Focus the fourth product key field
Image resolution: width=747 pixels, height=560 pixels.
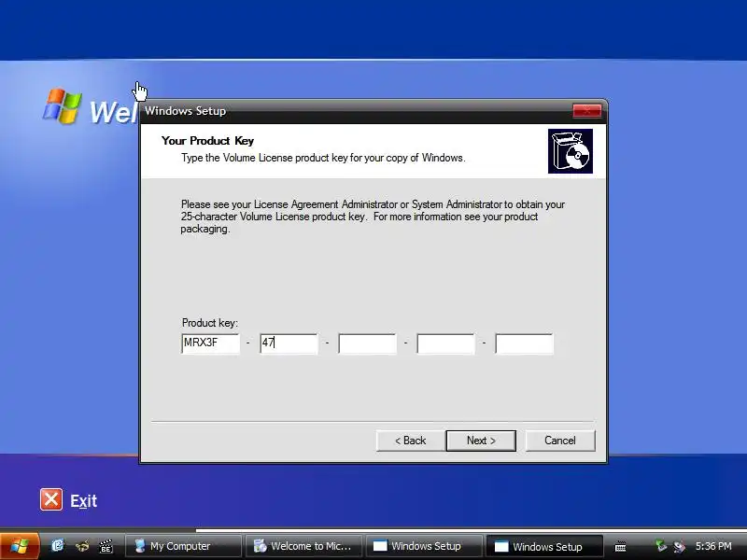446,343
